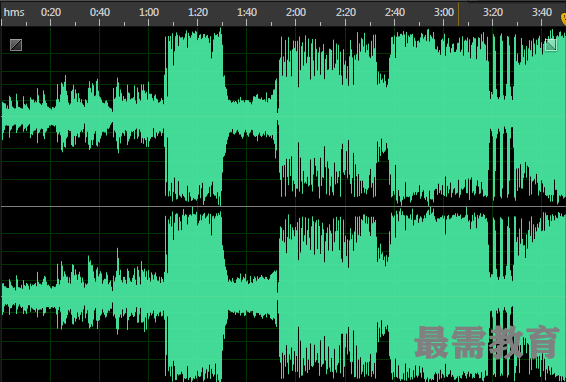Image resolution: width=566 pixels, height=382 pixels.
Task: Click the Fade In handle icon
Action: click(x=16, y=45)
